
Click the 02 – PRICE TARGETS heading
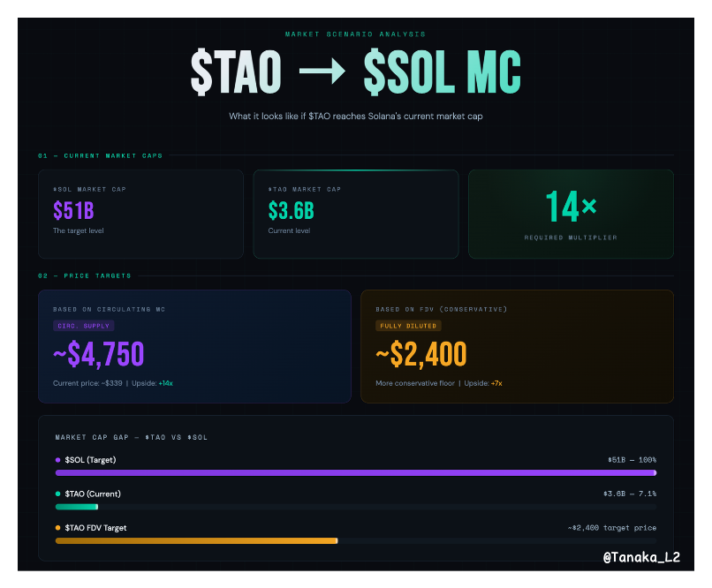tap(85, 275)
